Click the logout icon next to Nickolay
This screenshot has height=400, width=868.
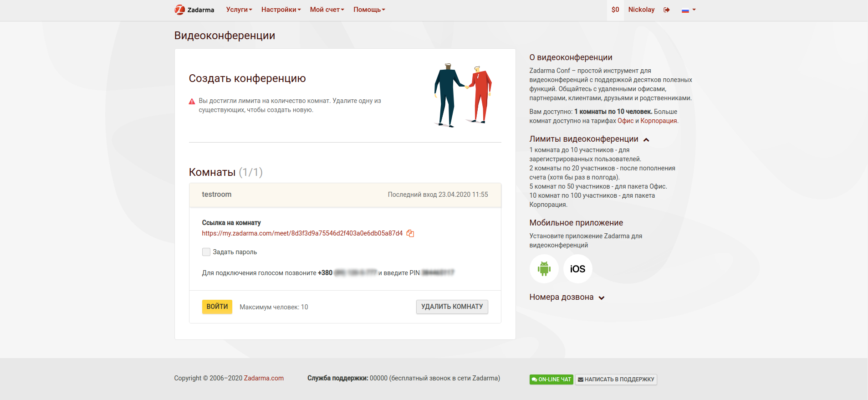click(x=667, y=10)
